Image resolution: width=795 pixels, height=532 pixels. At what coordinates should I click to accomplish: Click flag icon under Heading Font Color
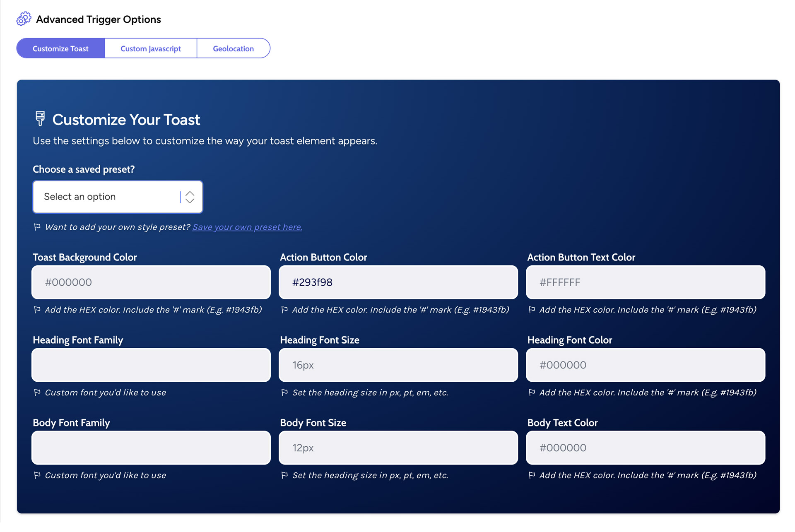pyautogui.click(x=532, y=393)
